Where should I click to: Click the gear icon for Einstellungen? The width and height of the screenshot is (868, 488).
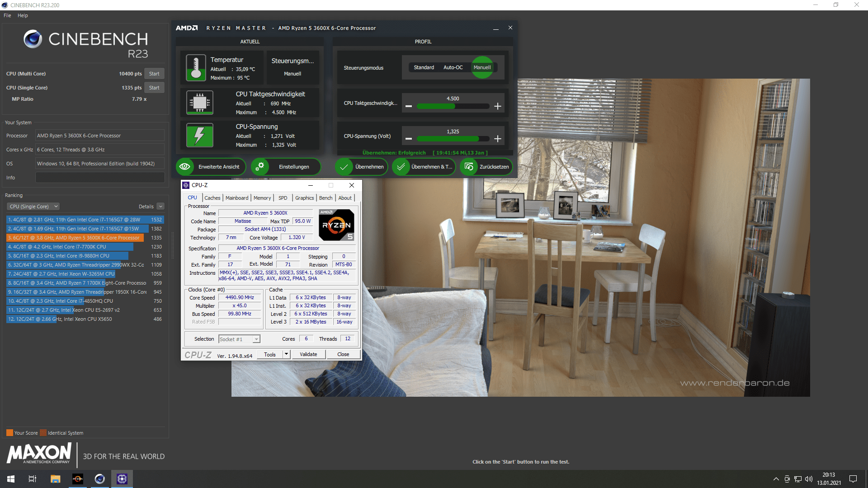[259, 167]
